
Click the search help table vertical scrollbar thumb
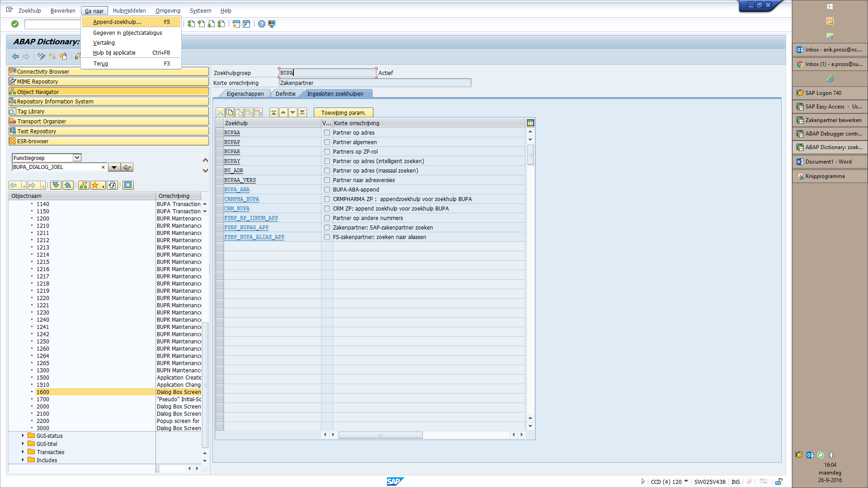[531, 155]
